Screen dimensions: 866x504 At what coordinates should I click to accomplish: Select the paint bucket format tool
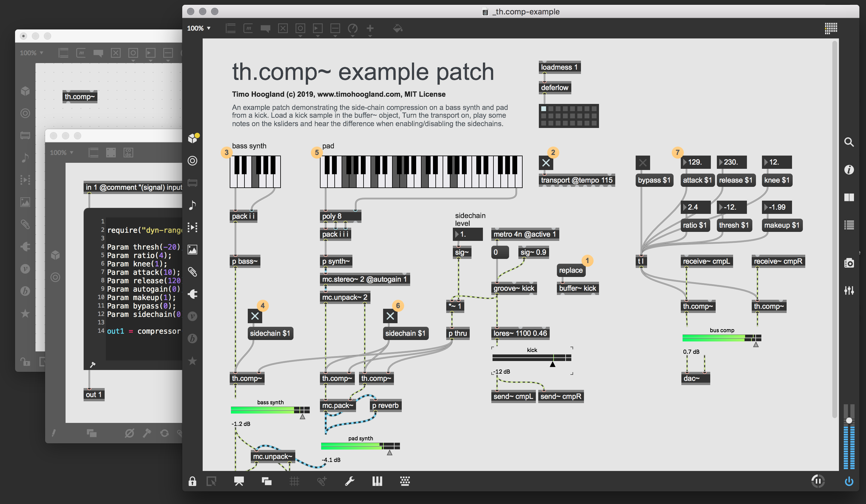click(398, 29)
